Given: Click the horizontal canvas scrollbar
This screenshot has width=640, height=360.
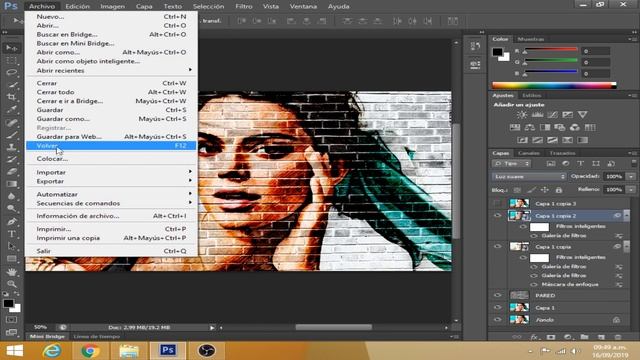Looking at the screenshot, I should click(333, 327).
